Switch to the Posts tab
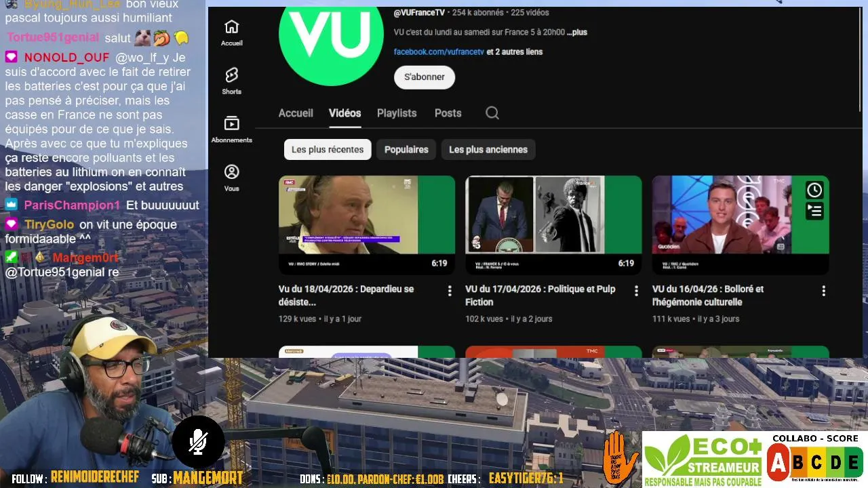Viewport: 868px width, 488px height. 448,113
